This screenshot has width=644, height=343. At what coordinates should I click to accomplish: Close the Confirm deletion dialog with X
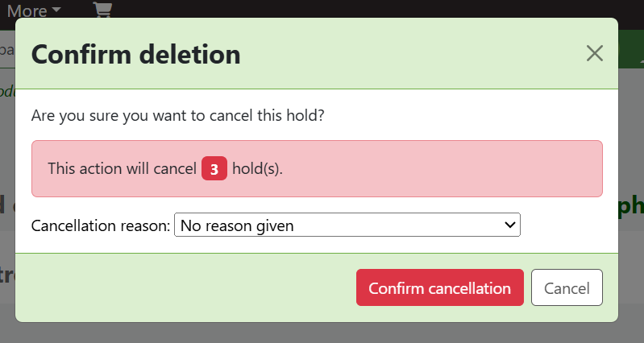pyautogui.click(x=595, y=54)
